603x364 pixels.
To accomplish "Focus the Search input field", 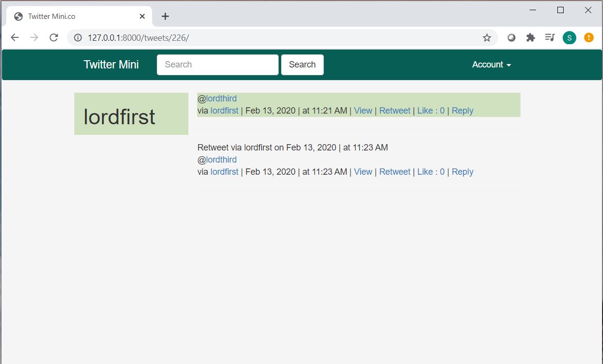I will [218, 65].
